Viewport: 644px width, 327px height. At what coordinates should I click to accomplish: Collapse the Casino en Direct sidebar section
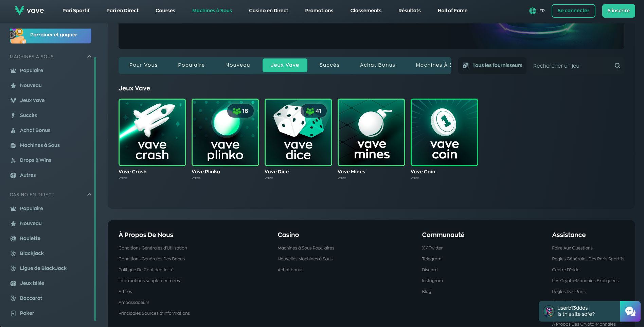(89, 194)
